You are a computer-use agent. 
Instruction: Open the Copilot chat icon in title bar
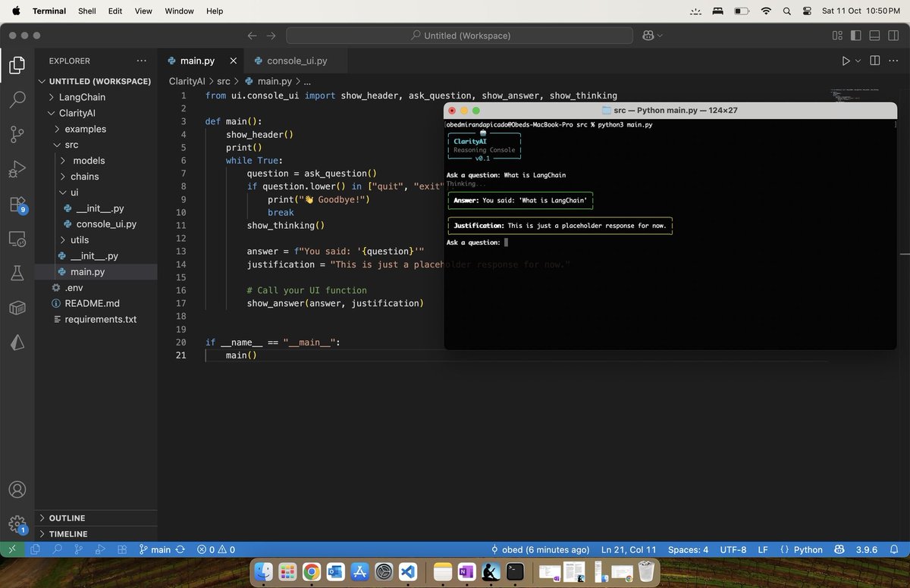coord(648,36)
